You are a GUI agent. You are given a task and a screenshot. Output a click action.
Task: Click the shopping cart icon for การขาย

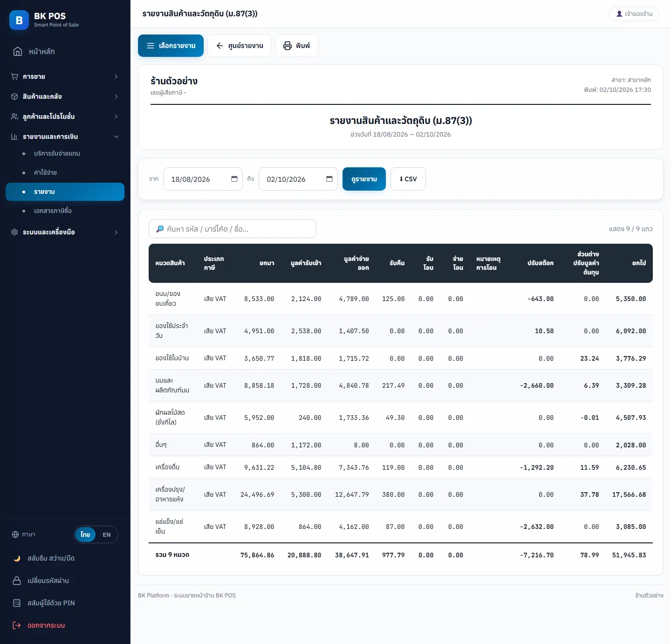coord(14,76)
